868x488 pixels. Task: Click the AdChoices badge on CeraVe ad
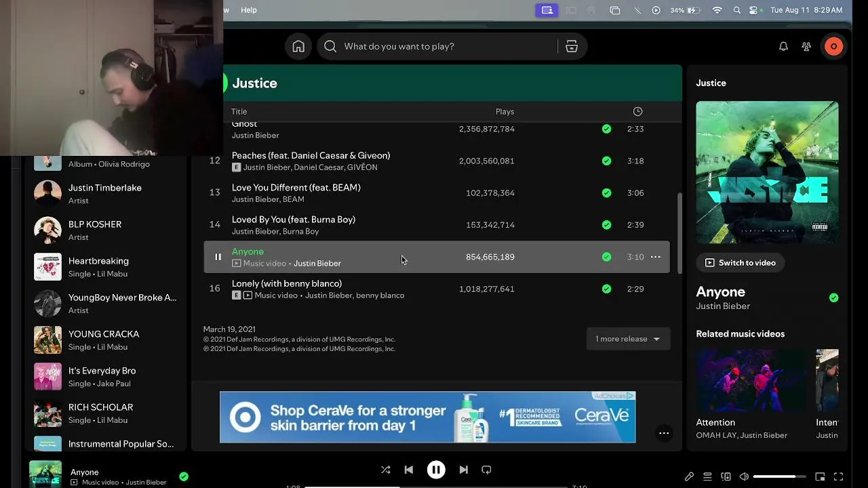pos(613,396)
